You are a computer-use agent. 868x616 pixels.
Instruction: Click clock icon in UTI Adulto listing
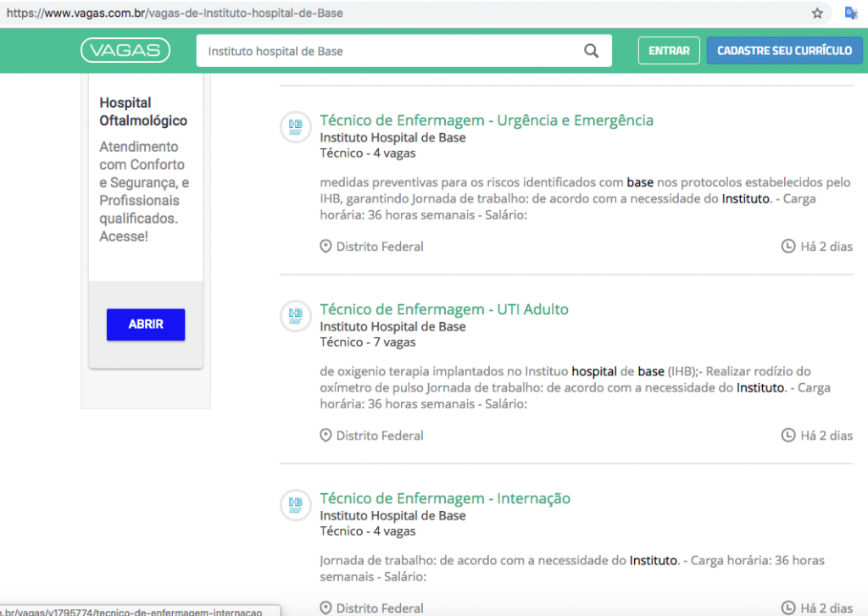coord(787,436)
